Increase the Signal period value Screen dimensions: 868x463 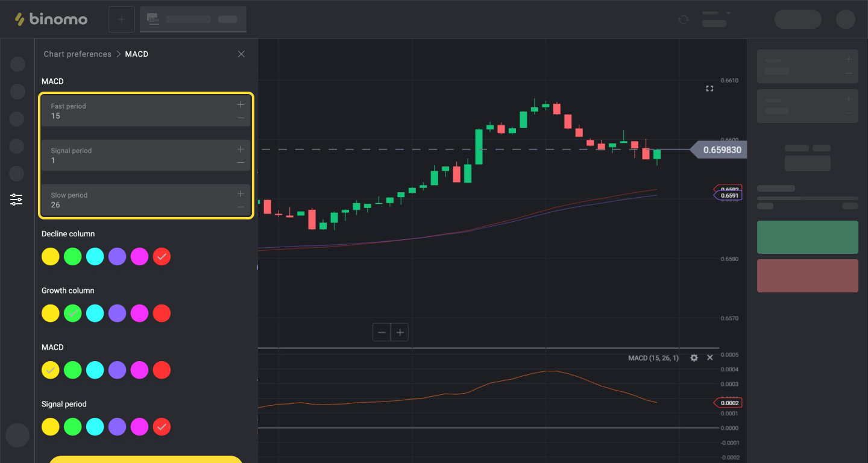(241, 149)
